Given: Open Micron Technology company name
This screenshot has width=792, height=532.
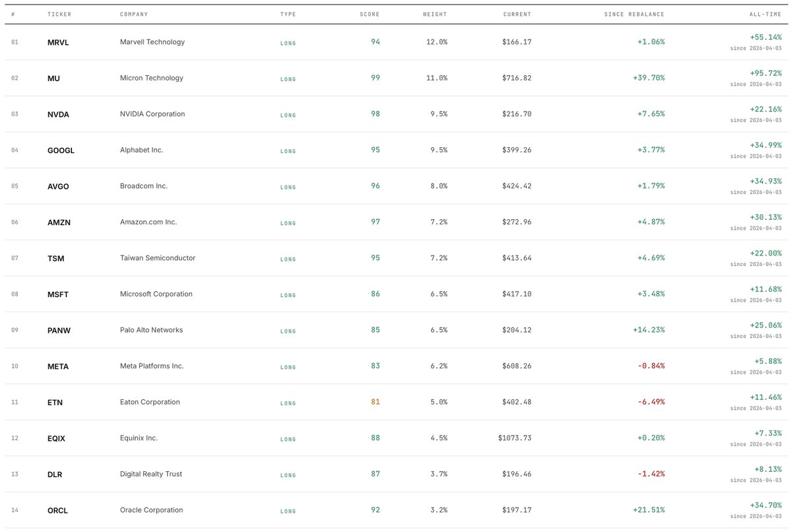Looking at the screenshot, I should tap(152, 78).
